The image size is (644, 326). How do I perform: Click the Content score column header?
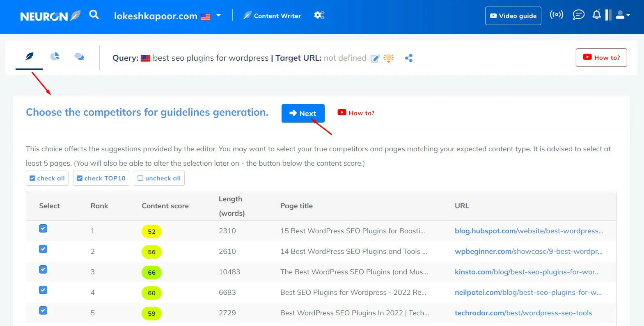(x=165, y=206)
